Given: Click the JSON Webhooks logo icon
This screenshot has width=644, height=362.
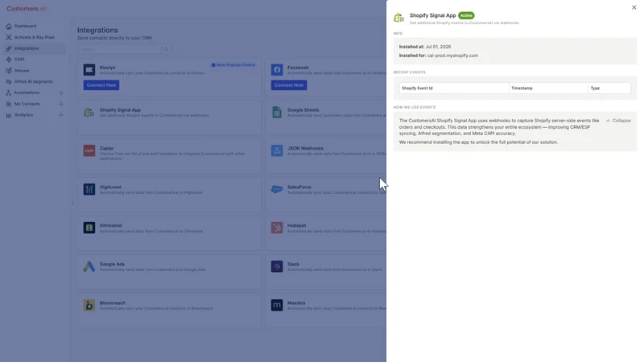Looking at the screenshot, I should pos(277,150).
